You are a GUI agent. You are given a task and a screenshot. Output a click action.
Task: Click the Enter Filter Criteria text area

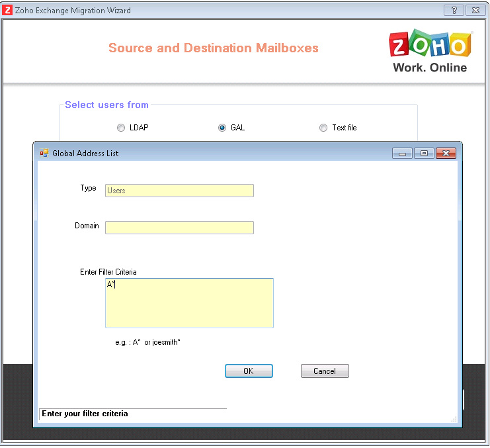tap(189, 303)
